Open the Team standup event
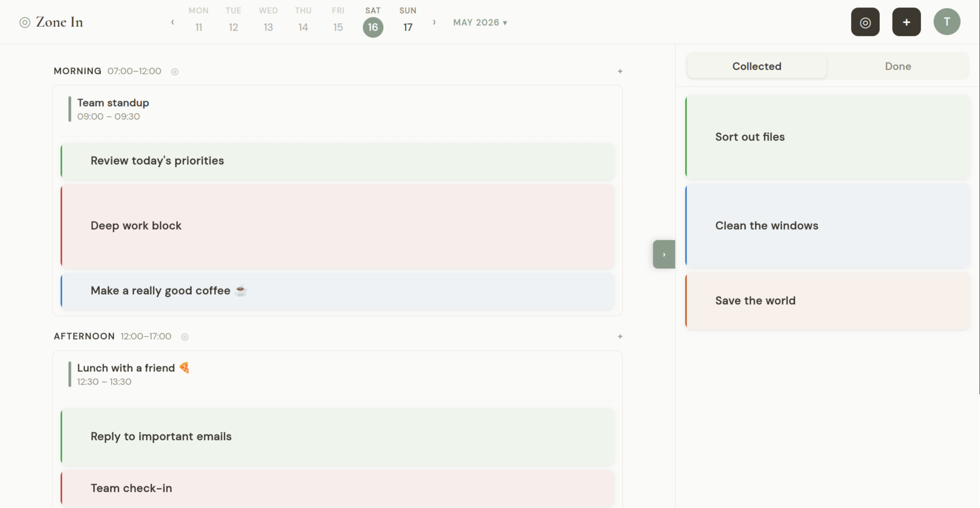 (x=337, y=109)
